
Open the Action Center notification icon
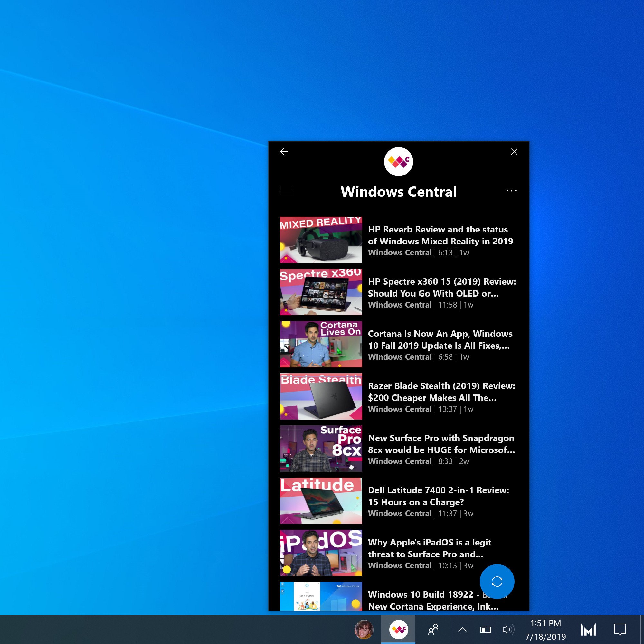[620, 629]
